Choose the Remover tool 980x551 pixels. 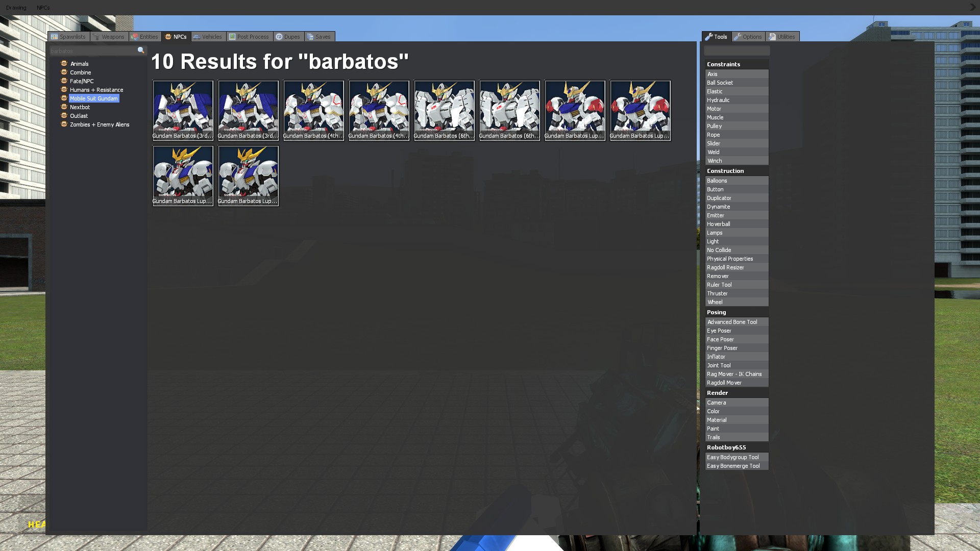[737, 276]
